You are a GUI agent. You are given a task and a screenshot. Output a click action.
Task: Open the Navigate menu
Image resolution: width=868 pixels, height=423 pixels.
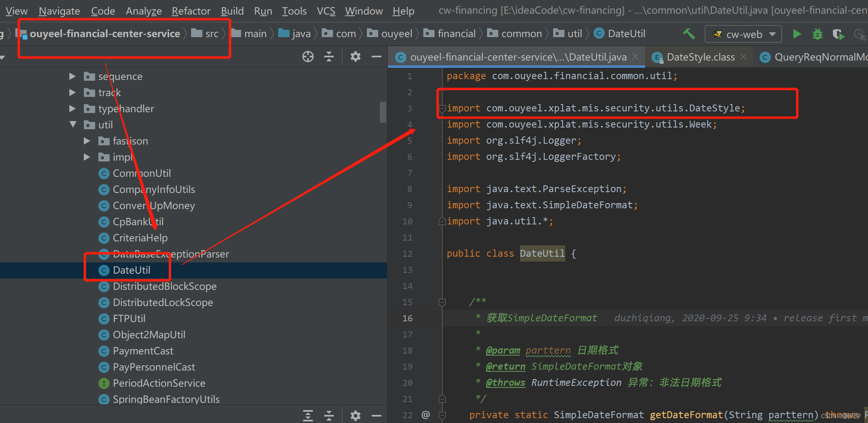pos(59,11)
